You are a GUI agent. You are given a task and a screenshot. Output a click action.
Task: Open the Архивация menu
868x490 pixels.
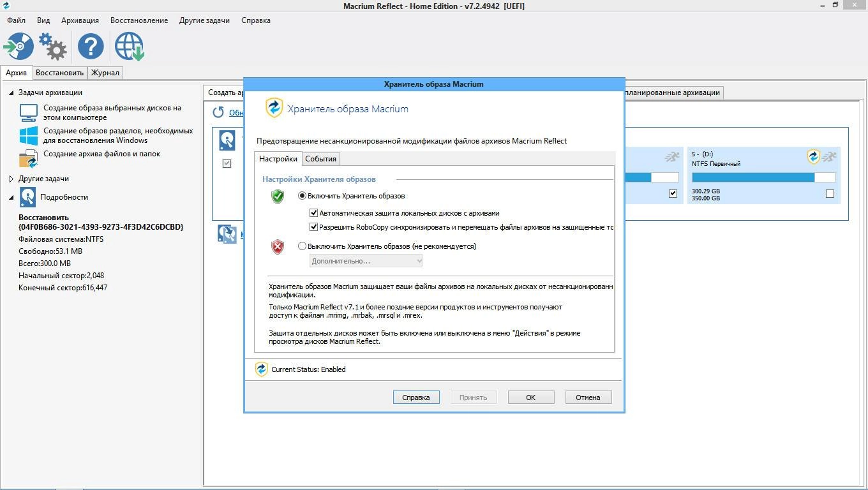80,20
